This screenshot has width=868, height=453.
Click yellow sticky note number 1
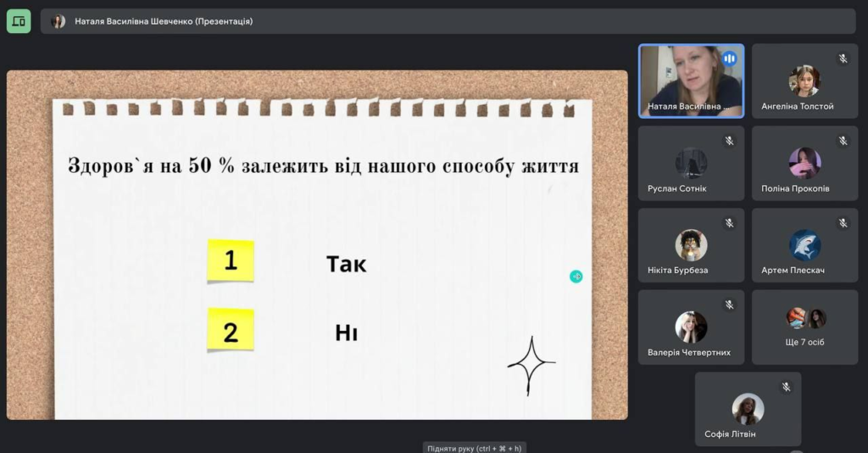pyautogui.click(x=231, y=260)
